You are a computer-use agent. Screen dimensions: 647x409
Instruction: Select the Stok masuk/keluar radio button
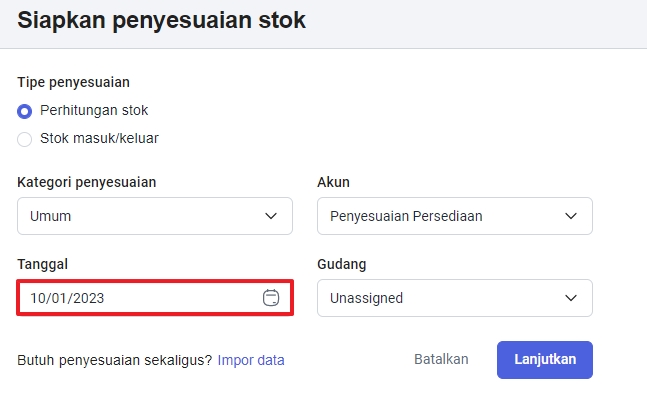tap(25, 139)
